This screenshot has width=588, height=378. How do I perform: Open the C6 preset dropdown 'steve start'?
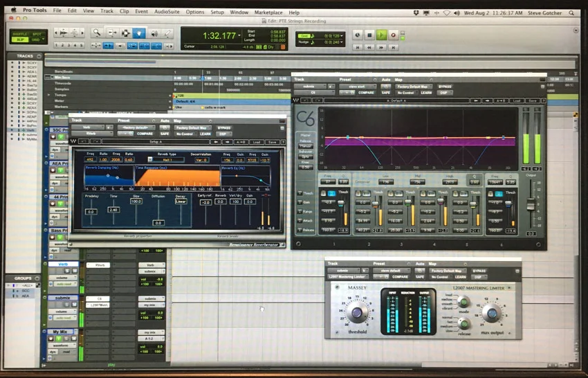click(357, 87)
